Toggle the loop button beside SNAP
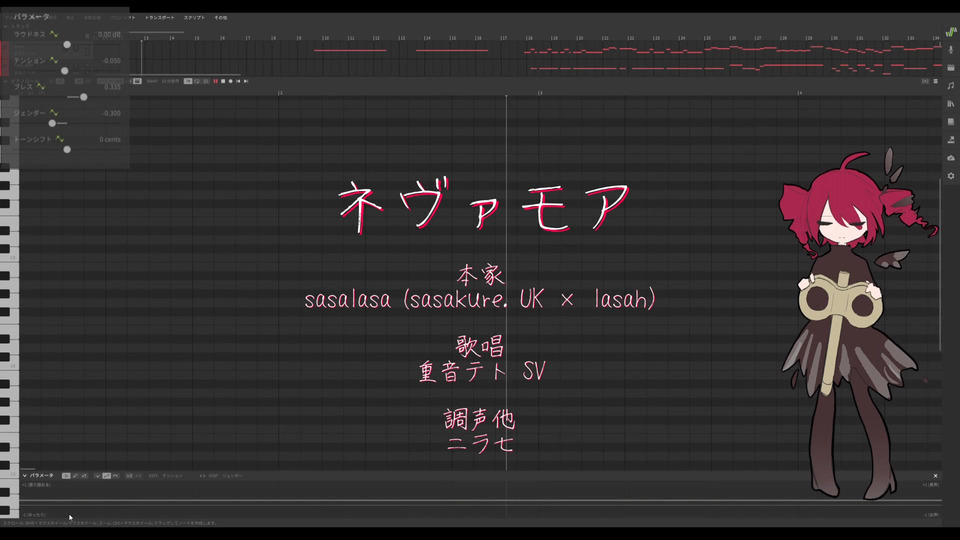Screen dimensions: 960x540 click(x=197, y=81)
